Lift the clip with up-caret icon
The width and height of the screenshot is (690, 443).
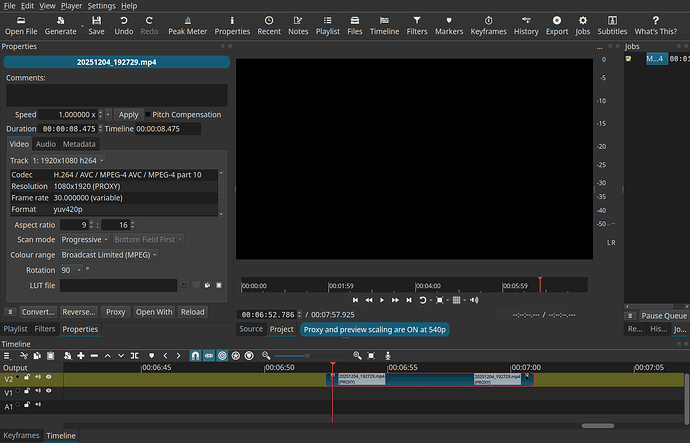[x=108, y=355]
